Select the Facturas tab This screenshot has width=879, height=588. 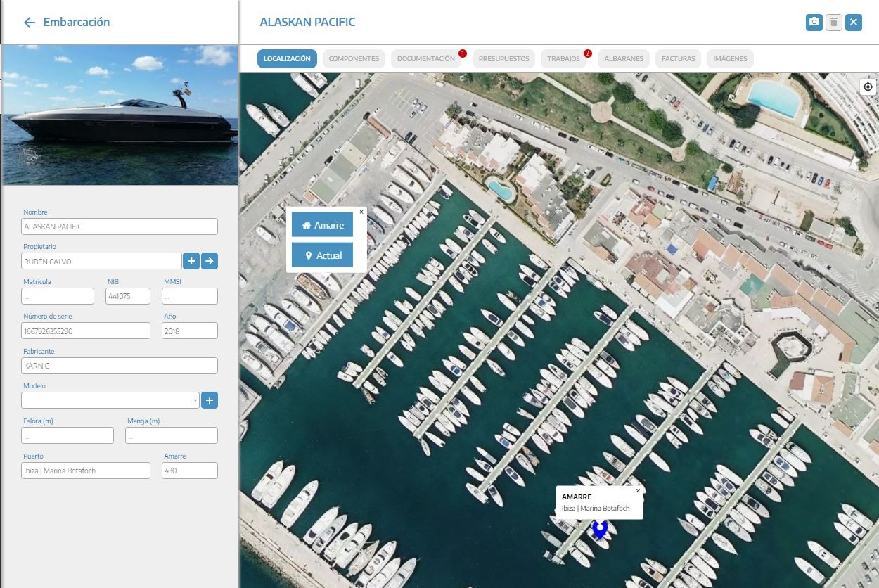[678, 59]
